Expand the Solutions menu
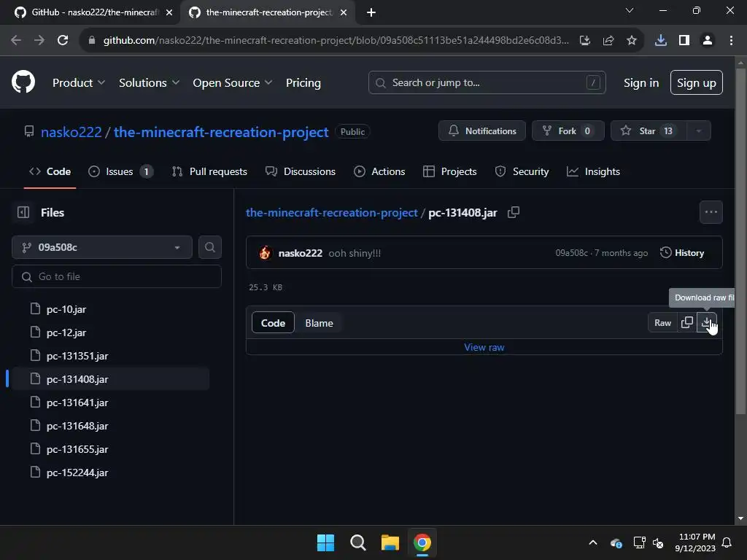Screen dimensions: 747x560 149,82
